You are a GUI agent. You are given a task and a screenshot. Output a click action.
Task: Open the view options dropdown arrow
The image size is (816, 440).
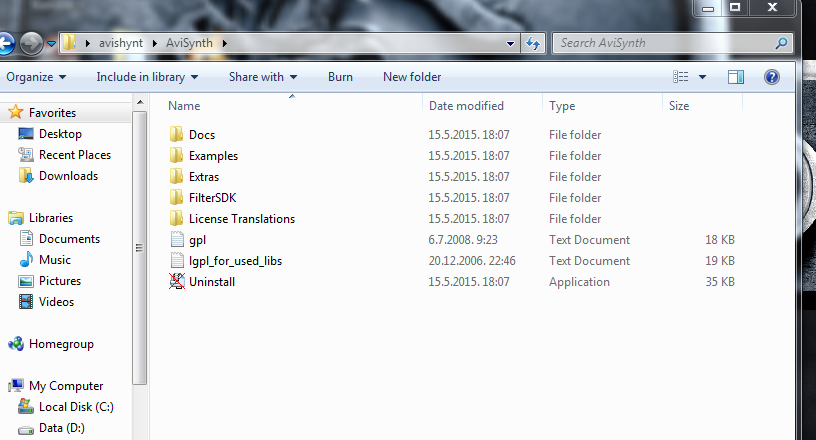click(x=702, y=77)
